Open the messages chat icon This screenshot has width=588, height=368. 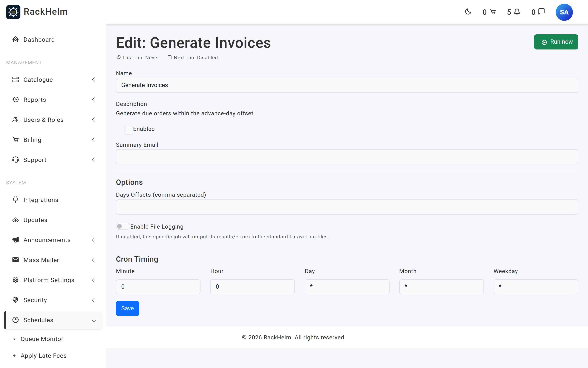click(x=542, y=12)
